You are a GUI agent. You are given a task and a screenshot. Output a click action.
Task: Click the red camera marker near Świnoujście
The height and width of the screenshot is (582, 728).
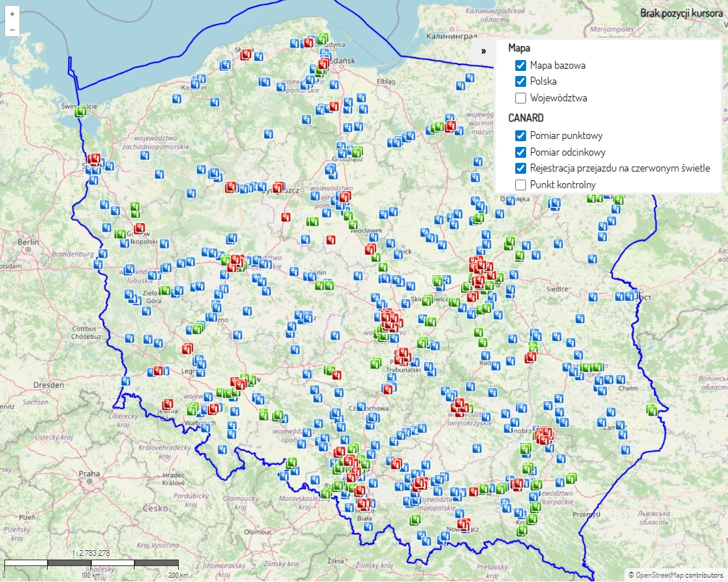[93, 159]
